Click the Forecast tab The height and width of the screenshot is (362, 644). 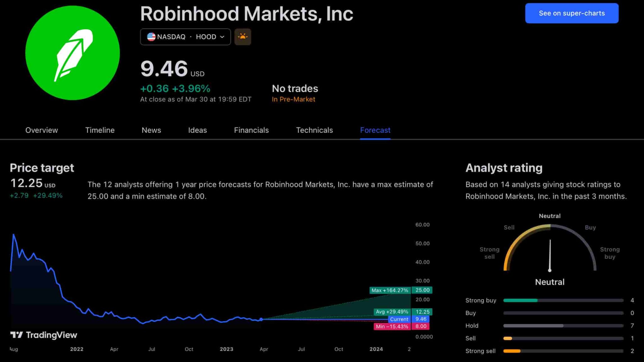[x=375, y=130]
